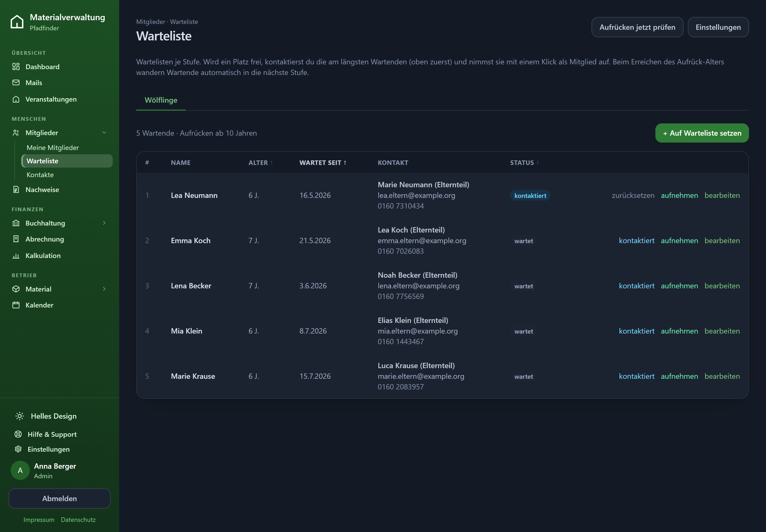Click the Kalkulation bar chart icon

tap(16, 256)
